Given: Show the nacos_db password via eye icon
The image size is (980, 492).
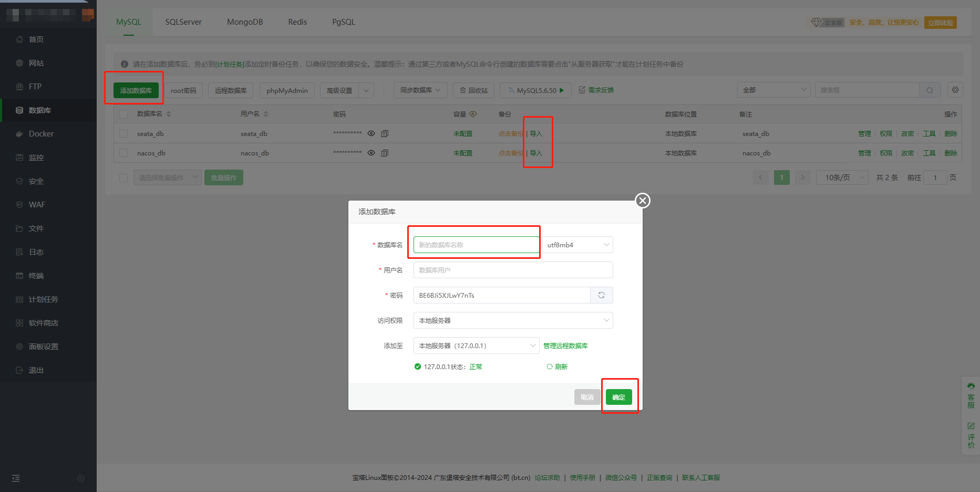Looking at the screenshot, I should click(x=371, y=153).
